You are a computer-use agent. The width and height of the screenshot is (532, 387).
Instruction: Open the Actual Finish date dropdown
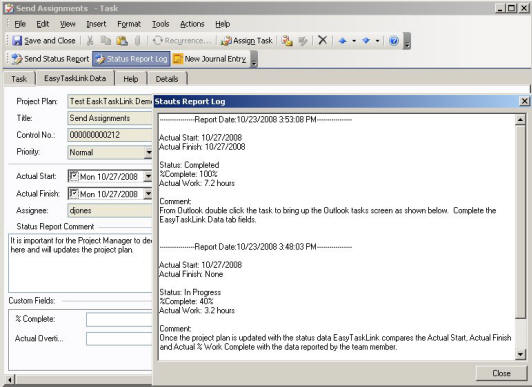148,194
